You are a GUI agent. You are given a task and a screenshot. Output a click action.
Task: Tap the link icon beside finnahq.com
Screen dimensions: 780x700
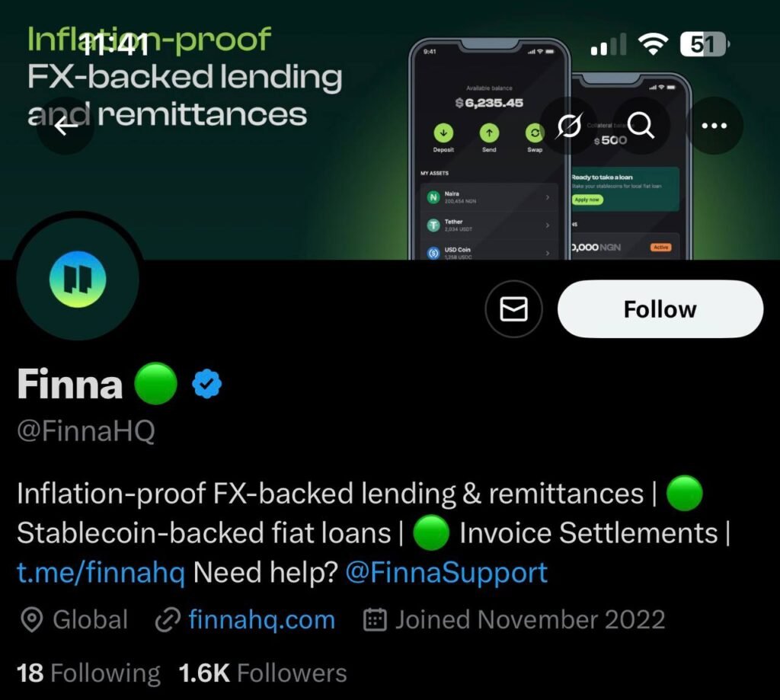(x=167, y=620)
